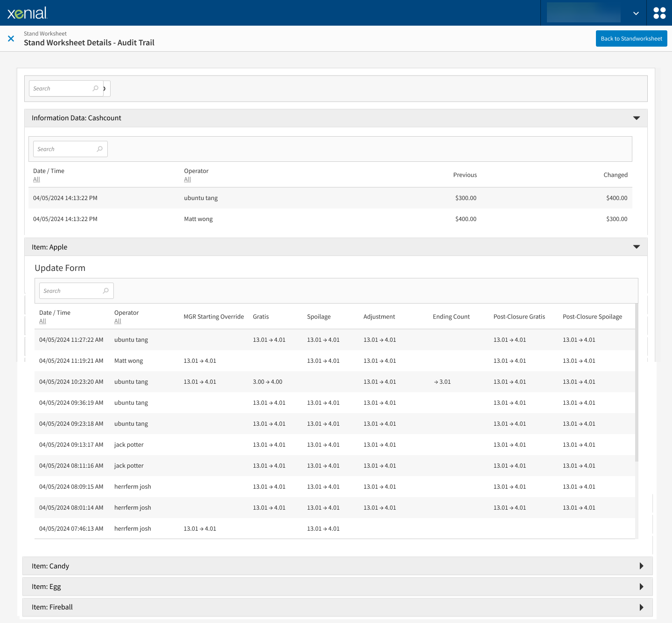Collapse the Item: Apple section
The image size is (672, 623).
637,247
